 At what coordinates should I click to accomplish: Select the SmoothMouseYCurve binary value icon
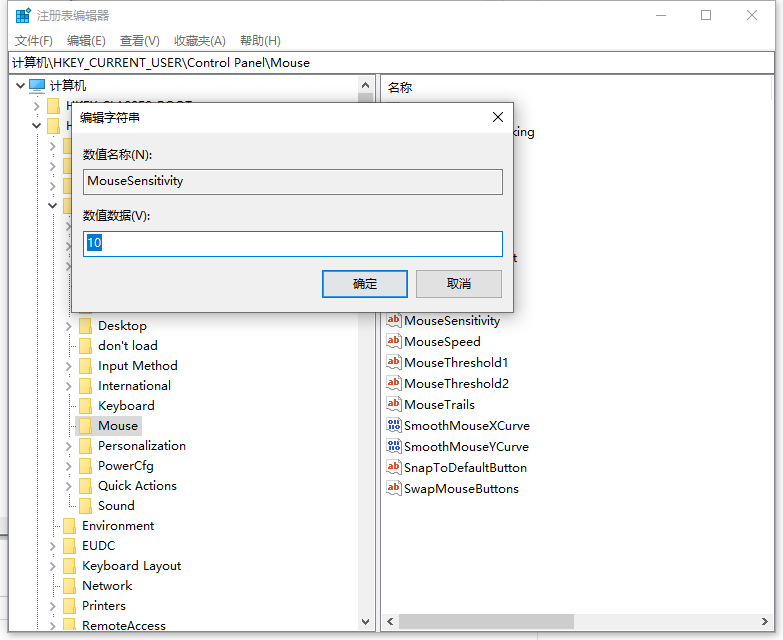click(394, 447)
